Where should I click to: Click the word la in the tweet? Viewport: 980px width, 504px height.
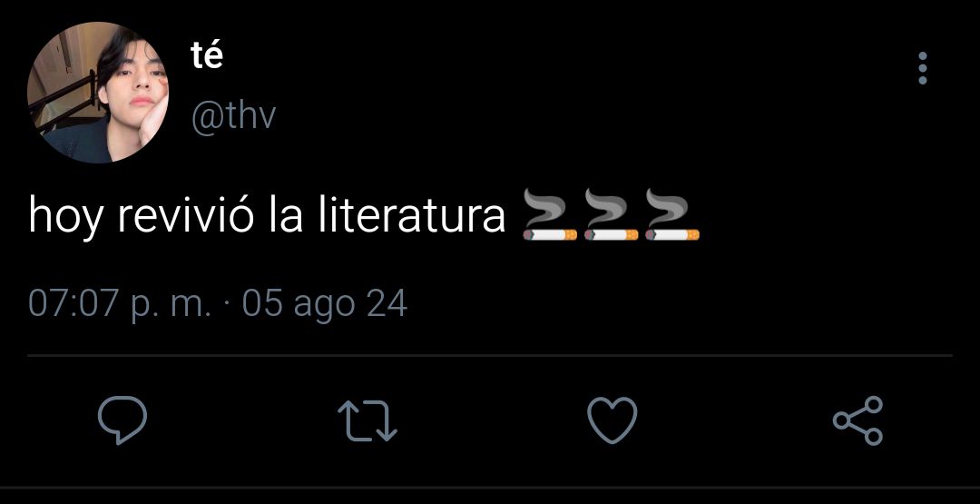[286, 215]
